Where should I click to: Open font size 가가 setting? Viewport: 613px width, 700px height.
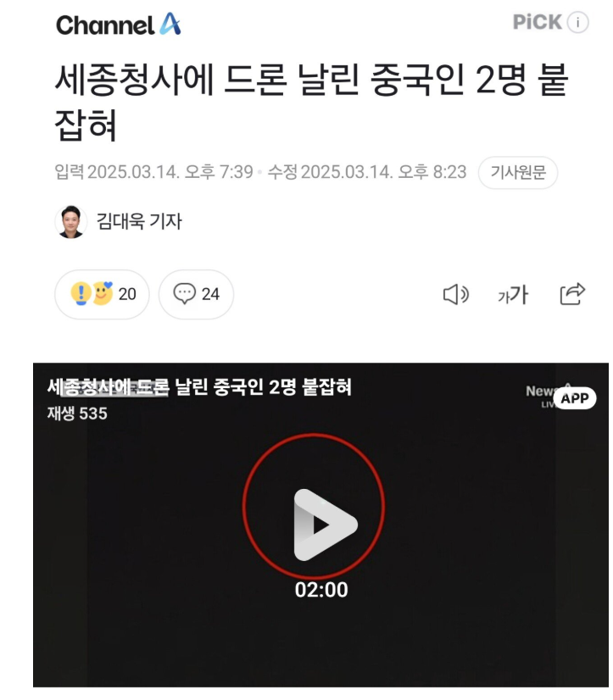coord(513,295)
